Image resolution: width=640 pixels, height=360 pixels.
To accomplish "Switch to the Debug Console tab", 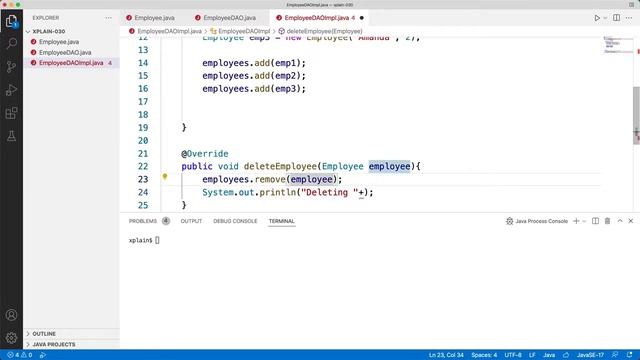I will coord(235,221).
